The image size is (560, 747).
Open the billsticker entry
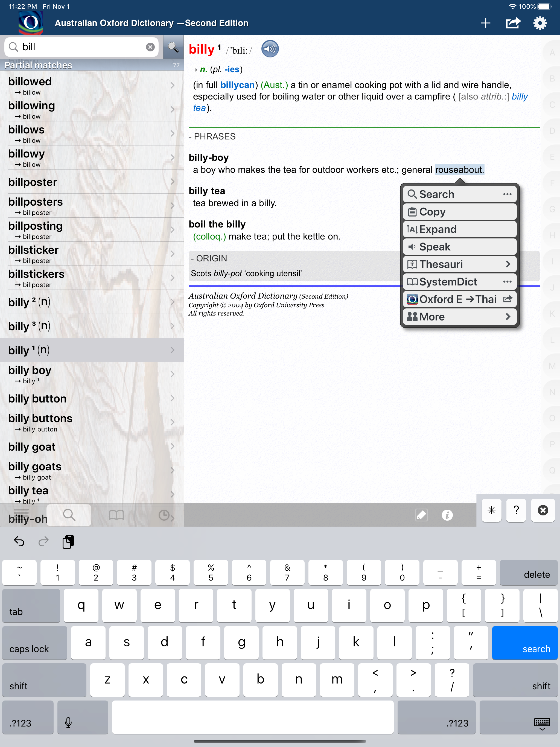pos(92,254)
